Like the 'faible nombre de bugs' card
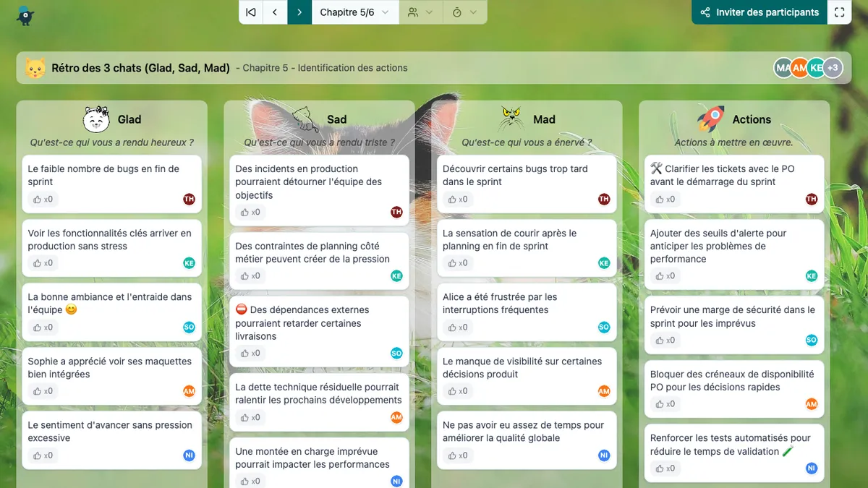The width and height of the screenshot is (868, 488). click(43, 200)
